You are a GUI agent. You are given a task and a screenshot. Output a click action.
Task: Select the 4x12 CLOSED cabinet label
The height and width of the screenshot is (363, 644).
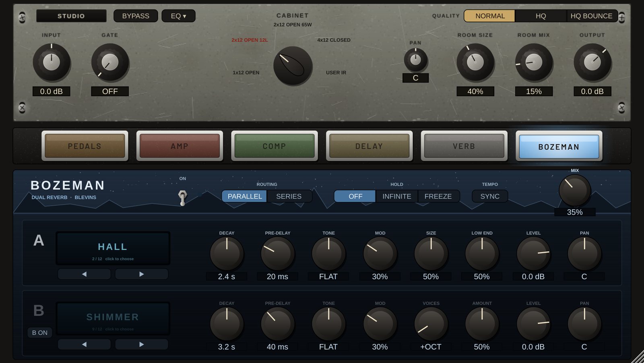334,40
